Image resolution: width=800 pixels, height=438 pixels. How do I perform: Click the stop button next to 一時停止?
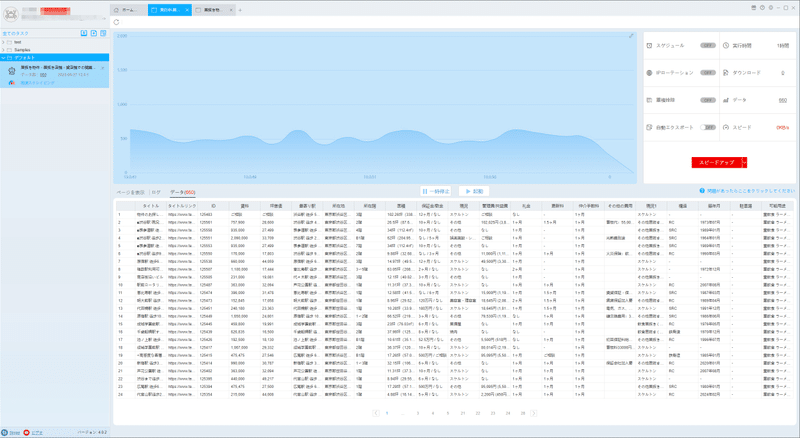(x=474, y=191)
